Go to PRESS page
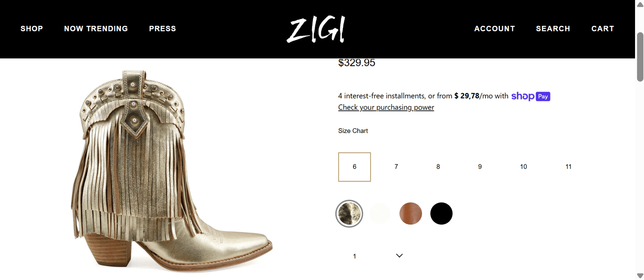Viewport: 644px width, 280px height. coord(162,29)
